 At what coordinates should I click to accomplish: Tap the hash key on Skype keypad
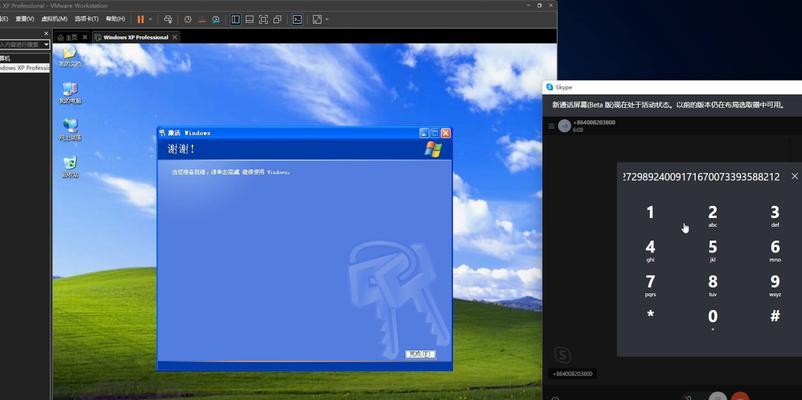point(775,316)
